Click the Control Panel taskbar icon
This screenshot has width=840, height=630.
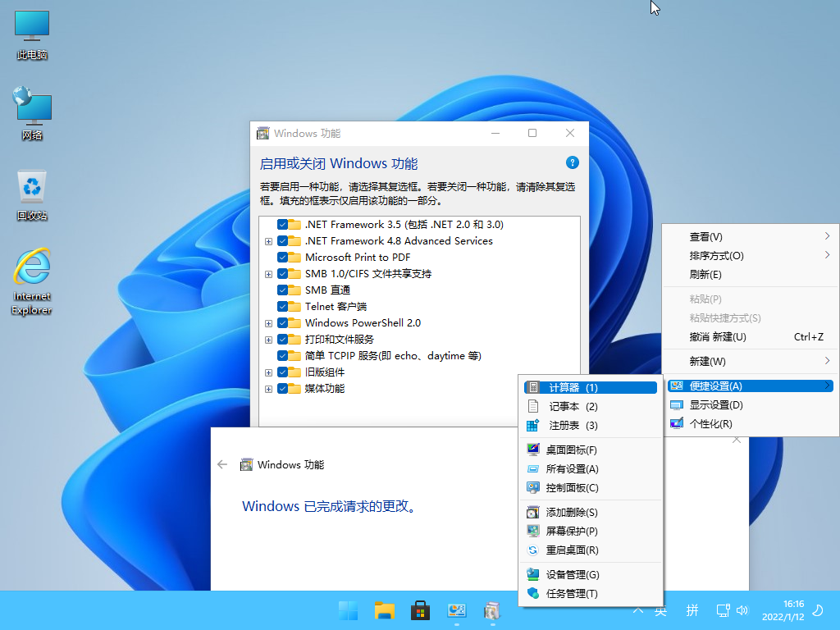(x=456, y=610)
